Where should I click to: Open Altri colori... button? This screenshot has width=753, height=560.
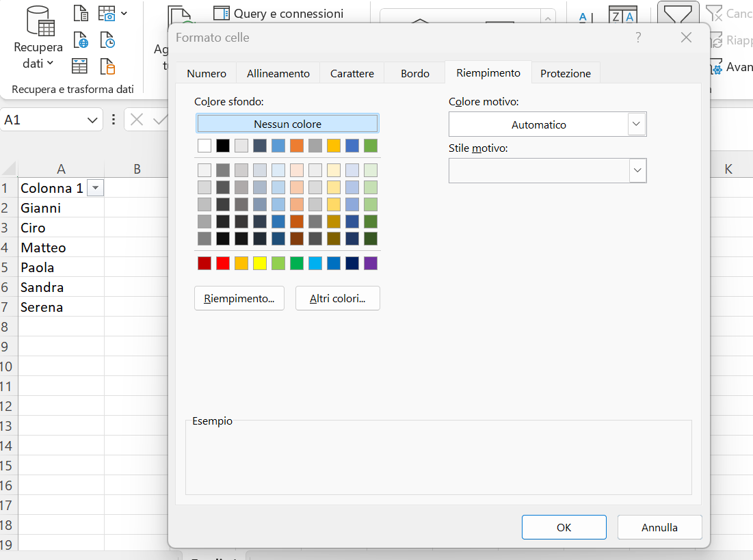(x=338, y=298)
